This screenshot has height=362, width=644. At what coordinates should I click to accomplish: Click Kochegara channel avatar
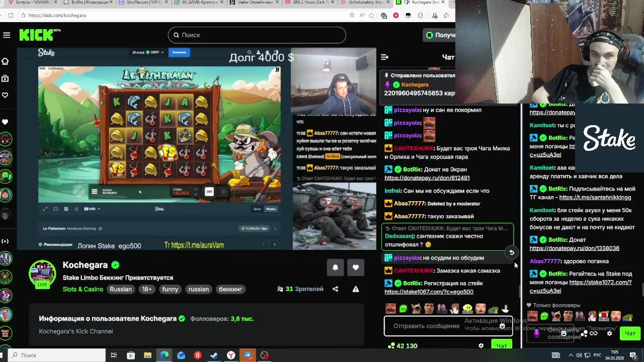coord(42,274)
